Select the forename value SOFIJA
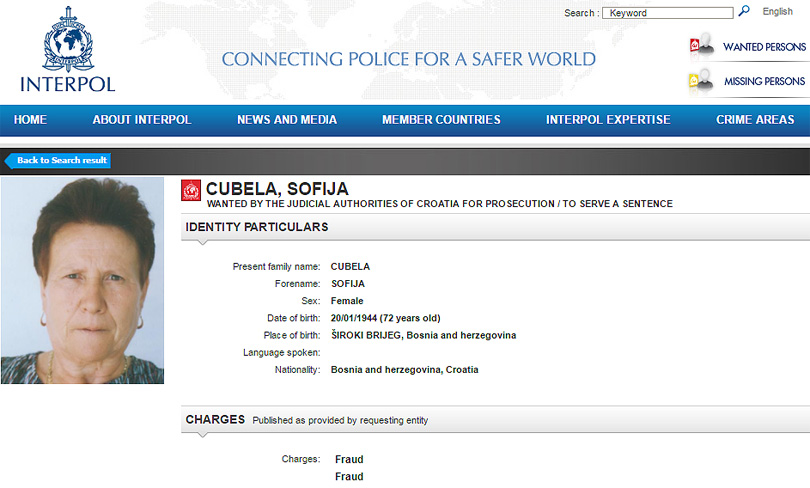This screenshot has height=488, width=810. [348, 284]
